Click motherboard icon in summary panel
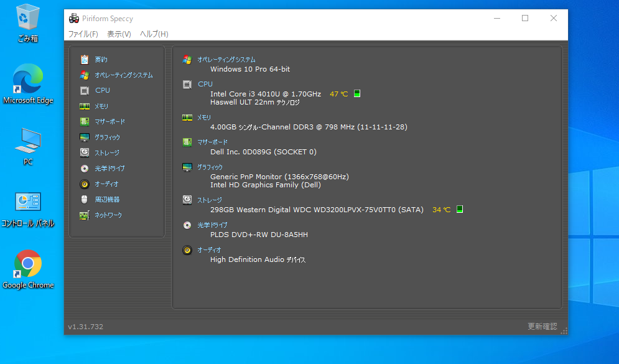This screenshot has height=364, width=619. 187,142
